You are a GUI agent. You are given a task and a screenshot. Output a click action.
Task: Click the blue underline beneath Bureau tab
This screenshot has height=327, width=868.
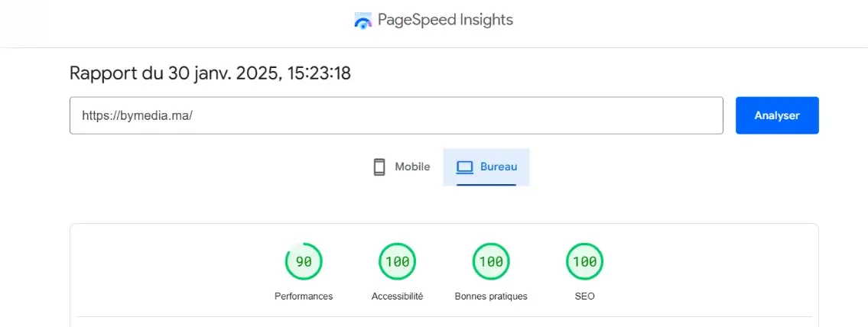486,184
